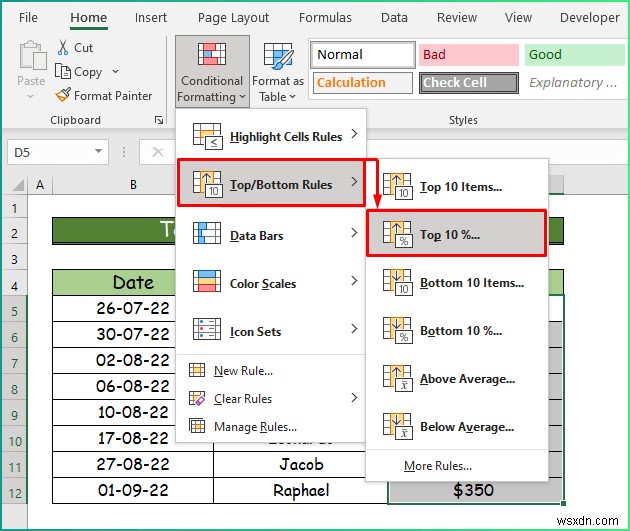The height and width of the screenshot is (531, 630).
Task: Select the Format Painter brush icon
Action: tap(63, 95)
